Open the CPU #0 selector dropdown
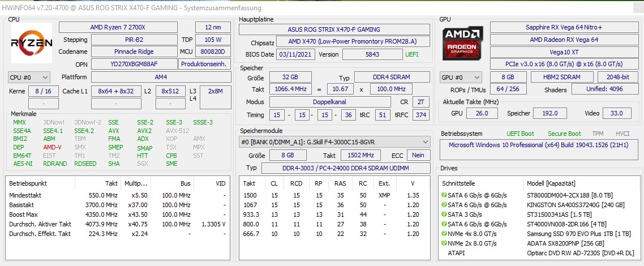The height and width of the screenshot is (266, 644). pos(29,77)
